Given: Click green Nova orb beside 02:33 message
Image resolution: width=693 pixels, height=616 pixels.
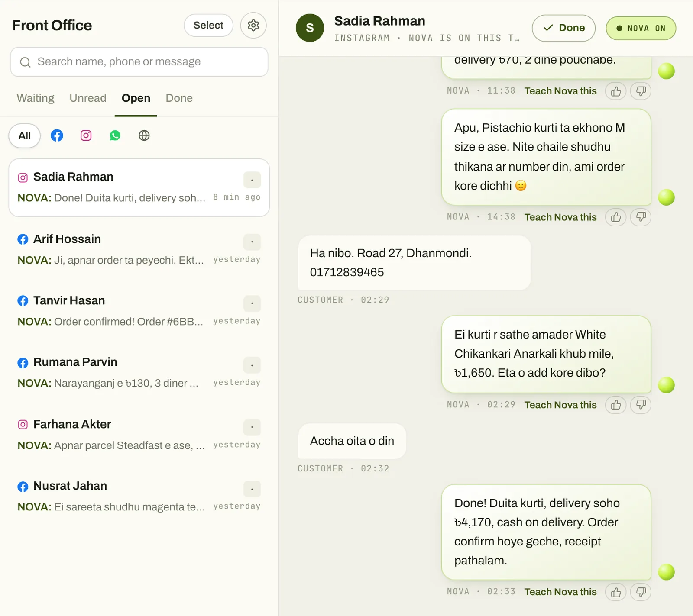Looking at the screenshot, I should tap(666, 572).
